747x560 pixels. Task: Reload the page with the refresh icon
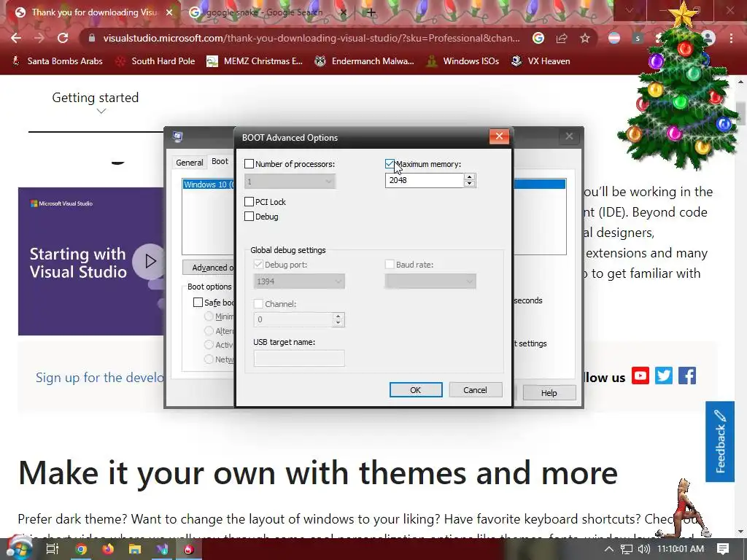[63, 38]
